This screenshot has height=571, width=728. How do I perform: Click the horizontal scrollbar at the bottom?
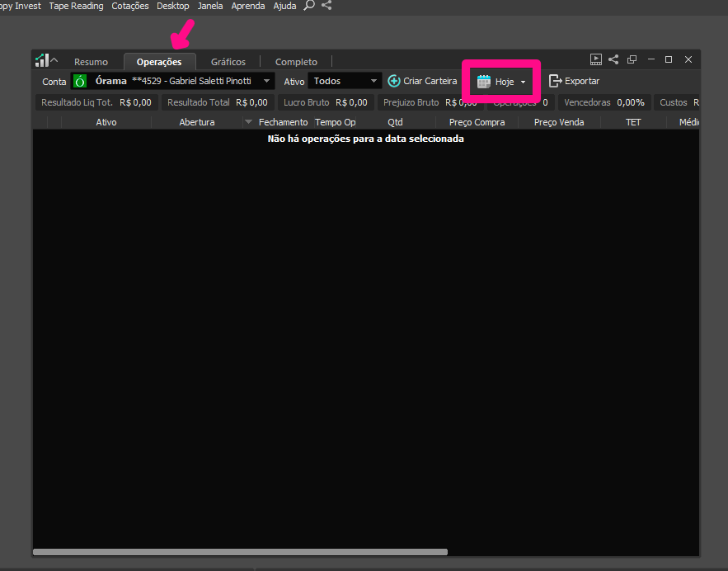coord(240,552)
